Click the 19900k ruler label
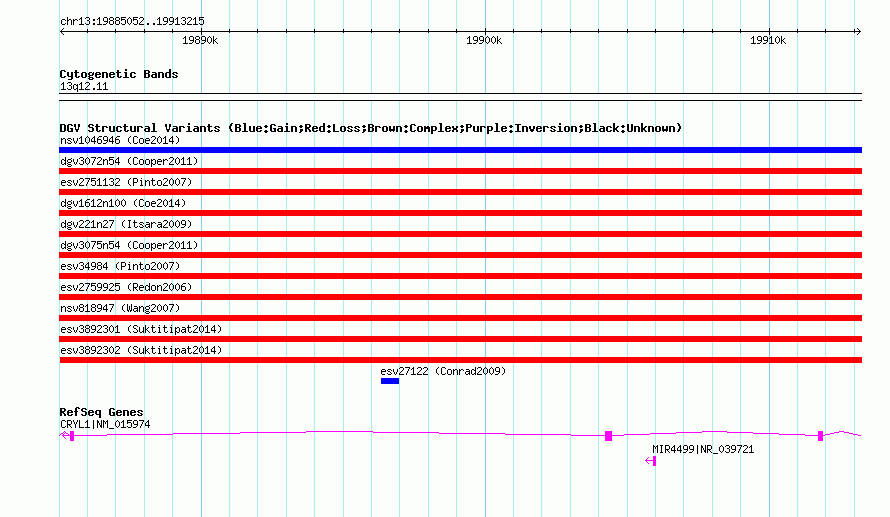Image resolution: width=890 pixels, height=517 pixels. [x=484, y=40]
